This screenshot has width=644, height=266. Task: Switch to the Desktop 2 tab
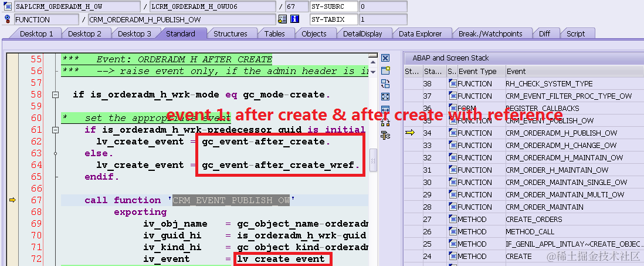pos(84,33)
